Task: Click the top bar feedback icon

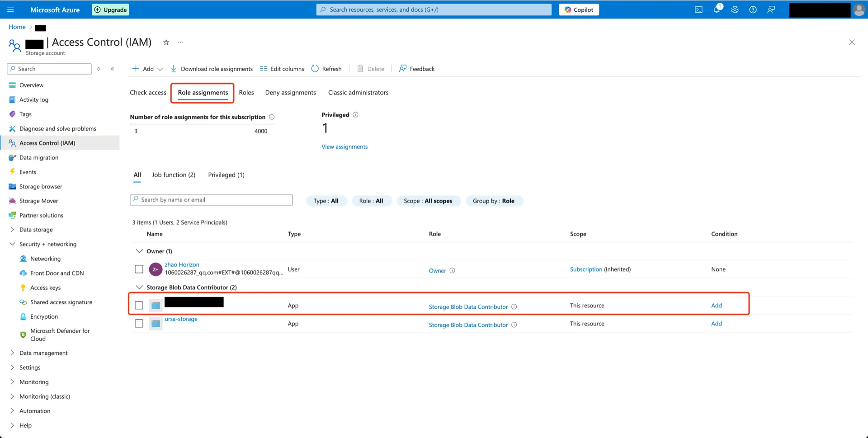Action: coord(771,9)
